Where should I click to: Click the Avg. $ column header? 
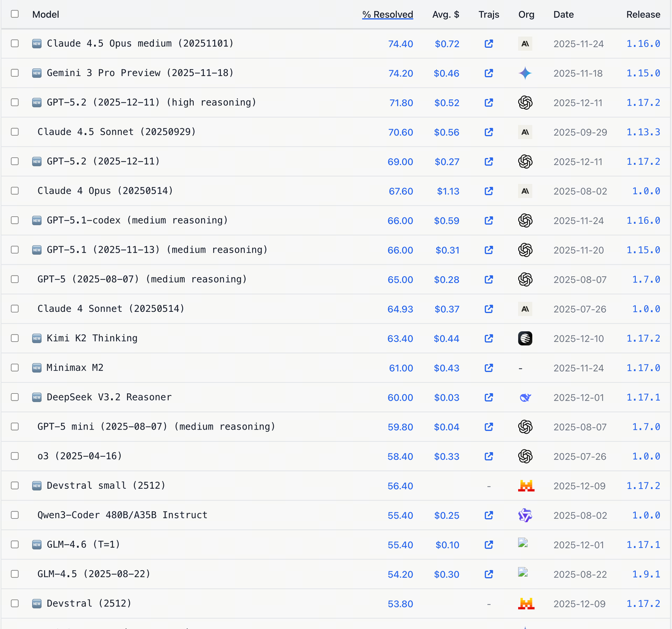click(446, 15)
